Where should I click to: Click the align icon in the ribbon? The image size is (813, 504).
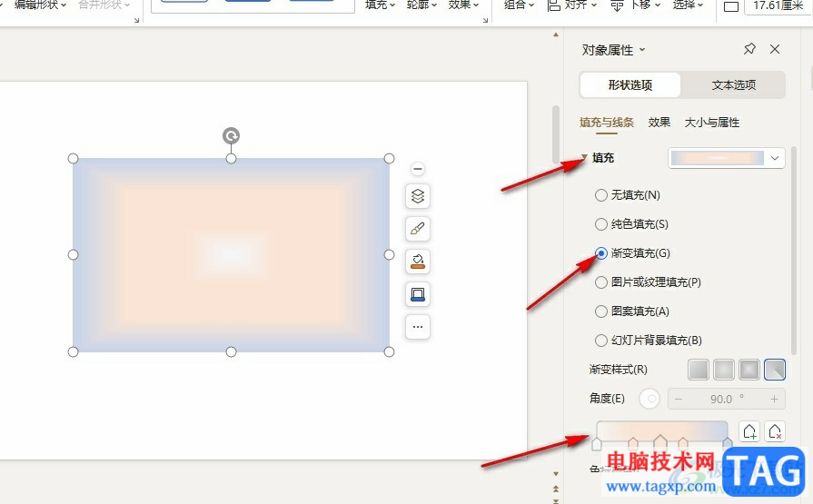coord(554,5)
